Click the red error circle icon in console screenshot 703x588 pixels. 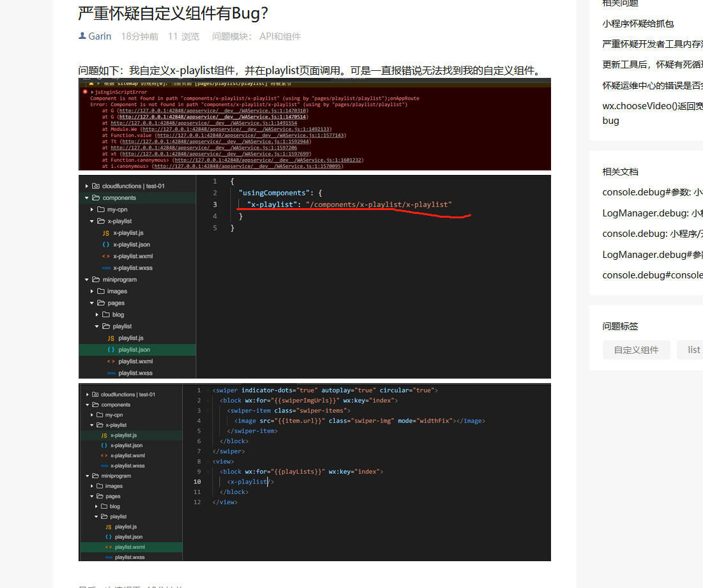pyautogui.click(x=85, y=92)
